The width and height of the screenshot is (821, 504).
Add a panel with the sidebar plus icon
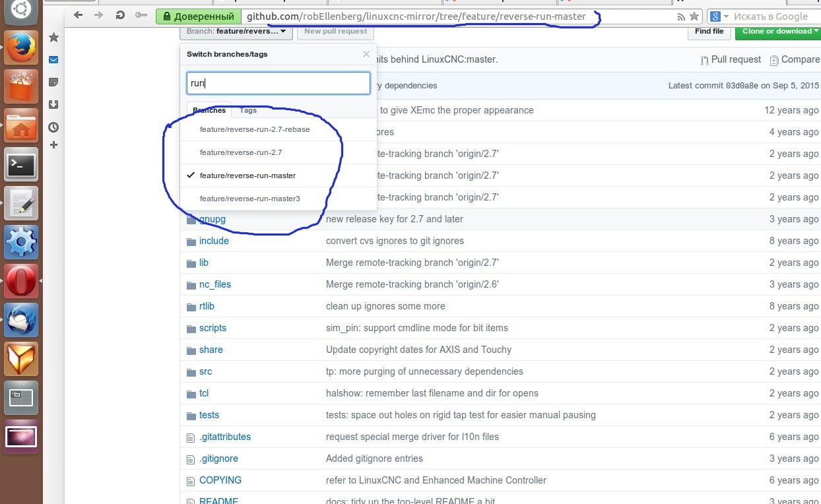(x=53, y=144)
